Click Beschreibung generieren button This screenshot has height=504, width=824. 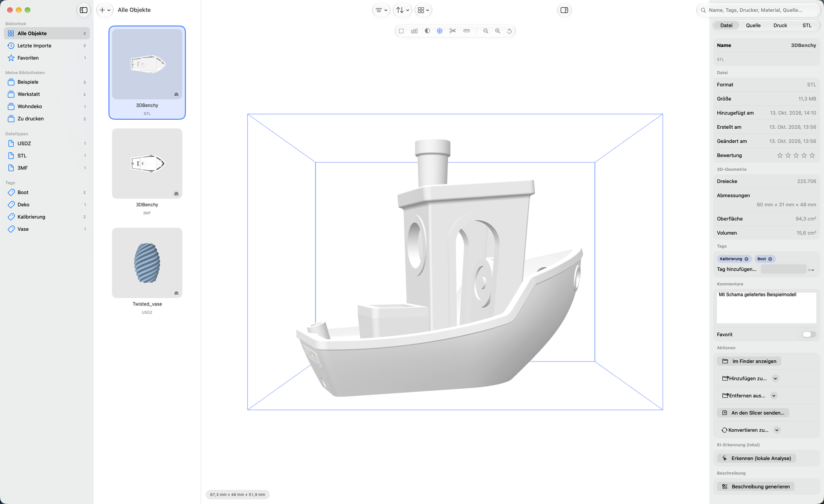pyautogui.click(x=756, y=486)
